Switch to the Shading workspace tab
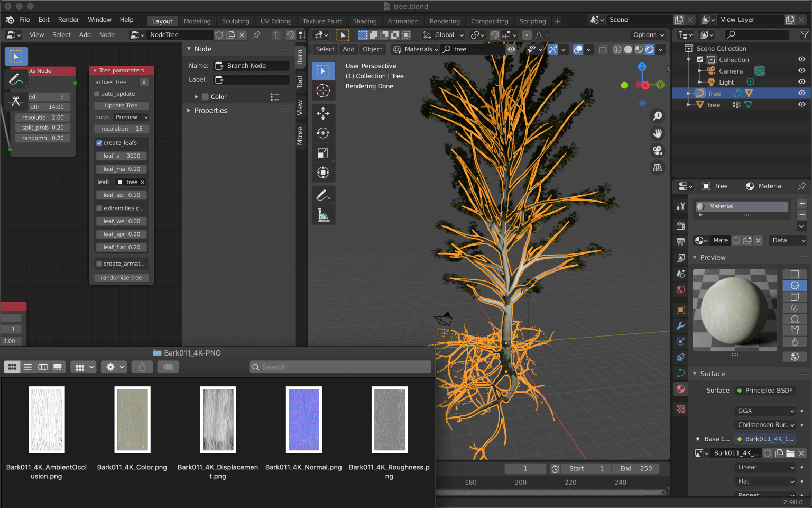Image resolution: width=812 pixels, height=508 pixels. tap(364, 21)
